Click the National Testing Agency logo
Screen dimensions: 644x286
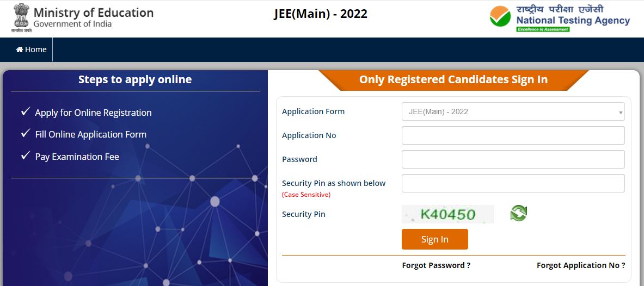[x=560, y=18]
